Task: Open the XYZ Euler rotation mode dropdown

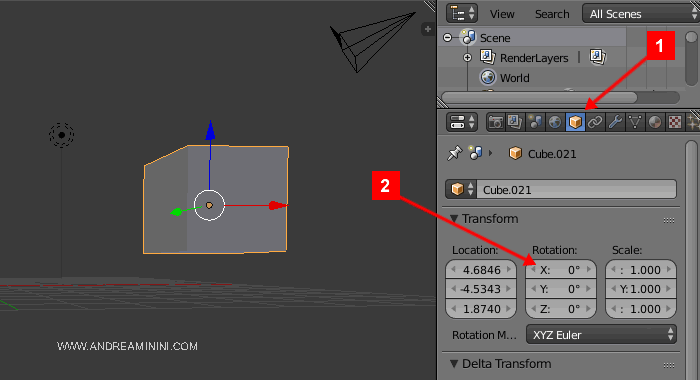Action: pyautogui.click(x=601, y=335)
